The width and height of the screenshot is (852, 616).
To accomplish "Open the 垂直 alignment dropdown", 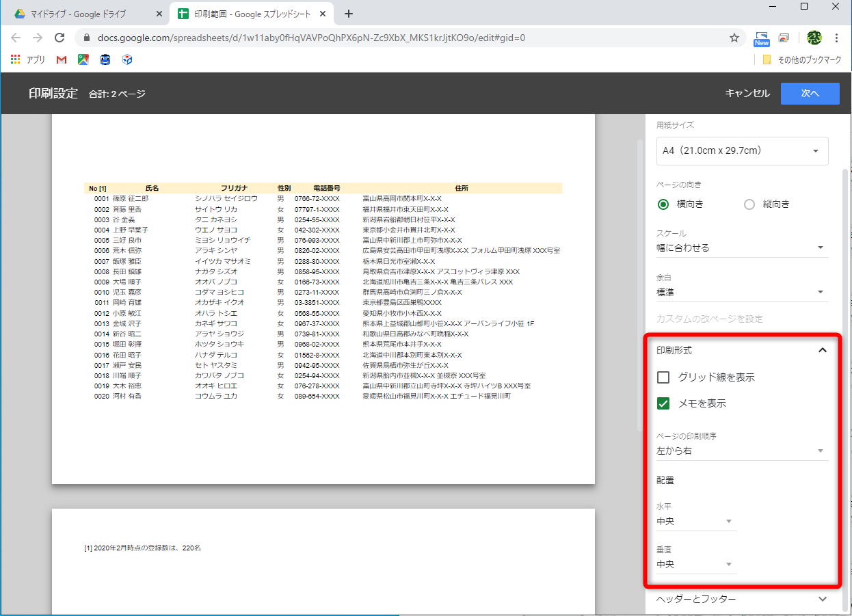I will (696, 564).
